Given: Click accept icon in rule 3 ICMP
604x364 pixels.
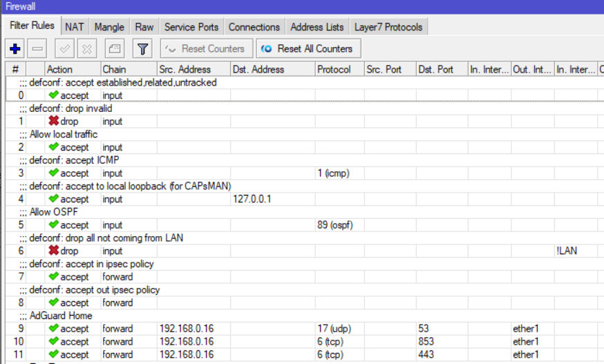Looking at the screenshot, I should pyautogui.click(x=53, y=173).
